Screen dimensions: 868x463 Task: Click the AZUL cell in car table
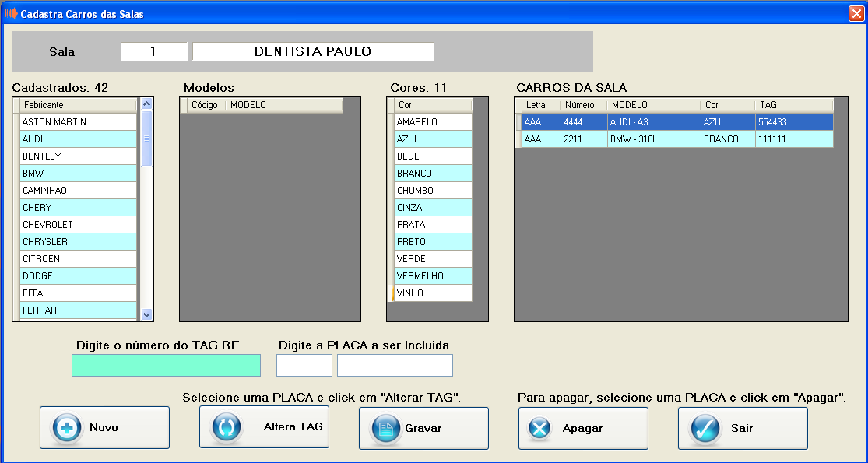728,121
